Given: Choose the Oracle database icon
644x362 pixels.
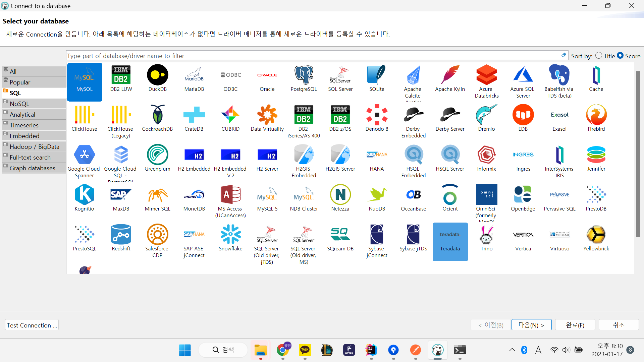Looking at the screenshot, I should (267, 75).
